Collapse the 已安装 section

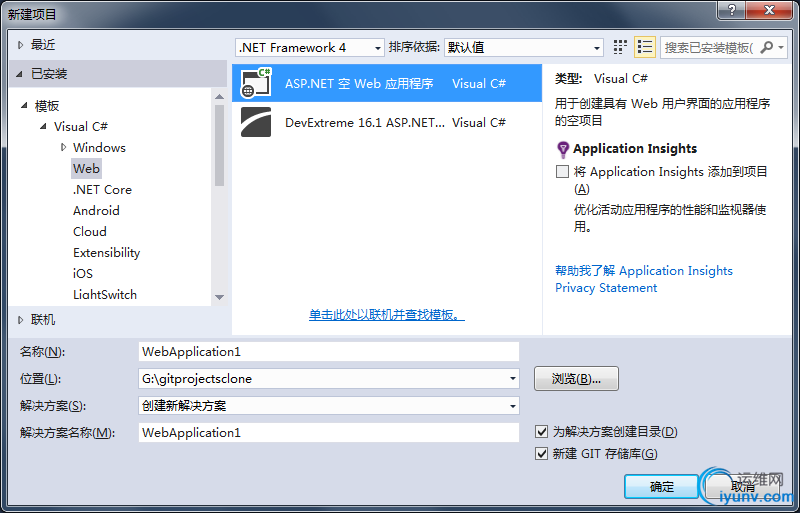point(19,74)
